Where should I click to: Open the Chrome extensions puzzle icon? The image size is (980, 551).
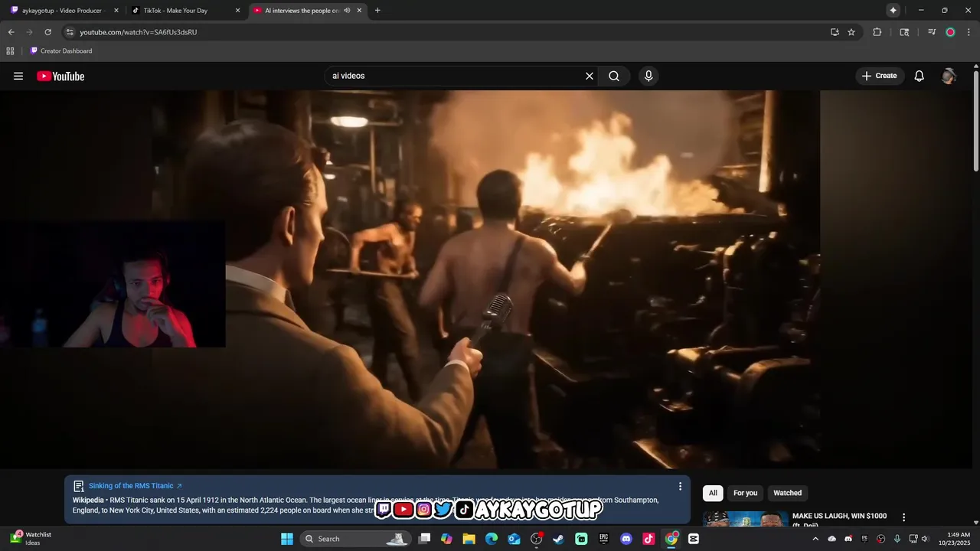pos(877,32)
